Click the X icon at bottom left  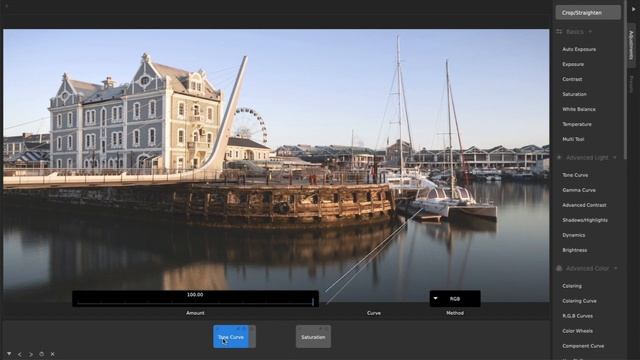(x=53, y=354)
